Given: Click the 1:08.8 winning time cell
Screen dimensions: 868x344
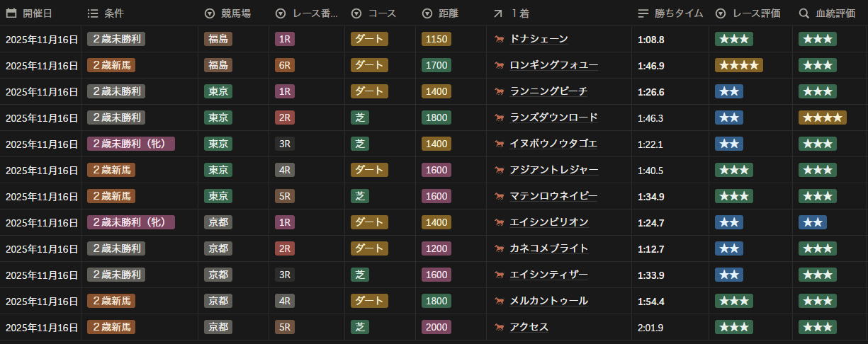Looking at the screenshot, I should point(650,40).
